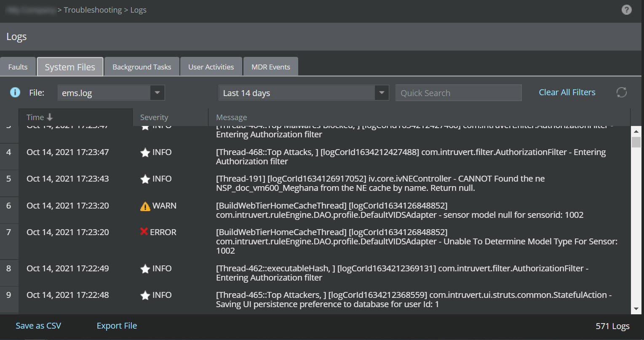The height and width of the screenshot is (340, 644).
Task: Open the MDR Events tab
Action: [271, 67]
